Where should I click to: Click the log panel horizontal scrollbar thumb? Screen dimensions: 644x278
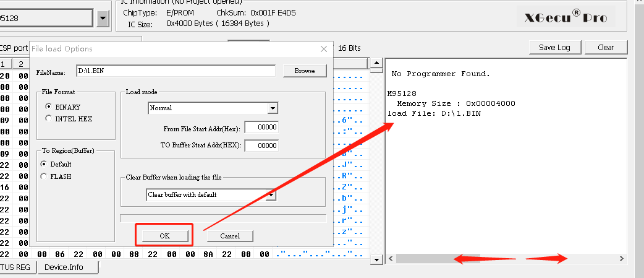[438, 259]
